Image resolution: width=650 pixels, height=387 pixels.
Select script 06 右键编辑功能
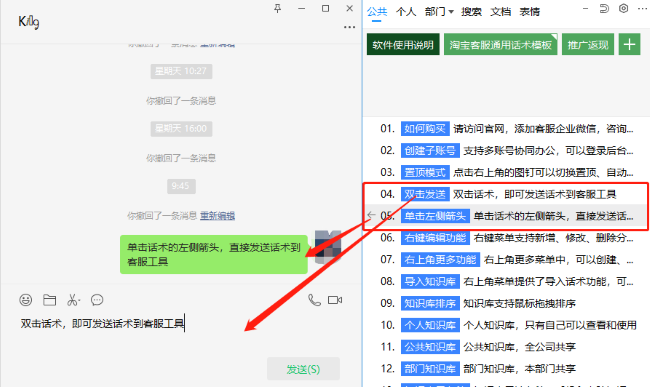[x=506, y=238]
